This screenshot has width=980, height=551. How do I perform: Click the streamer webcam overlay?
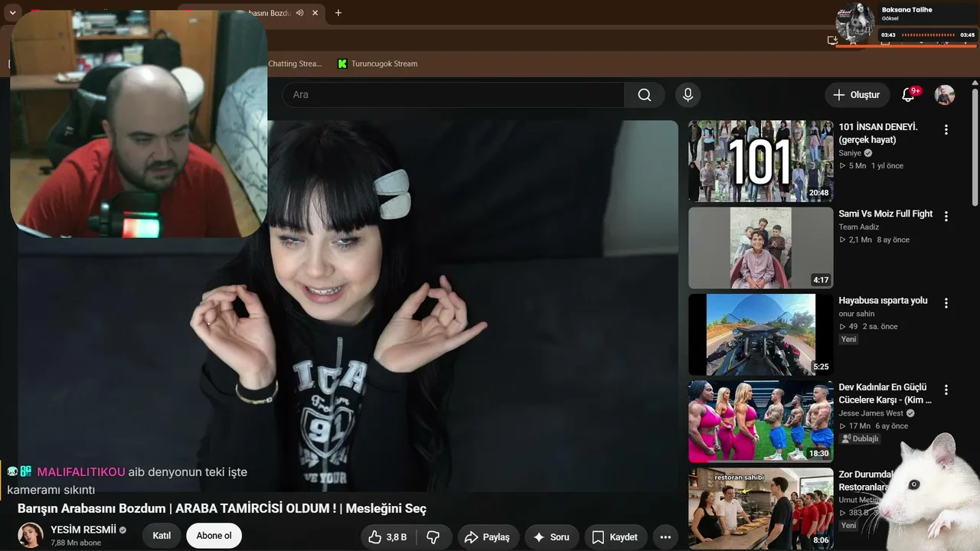click(x=139, y=123)
